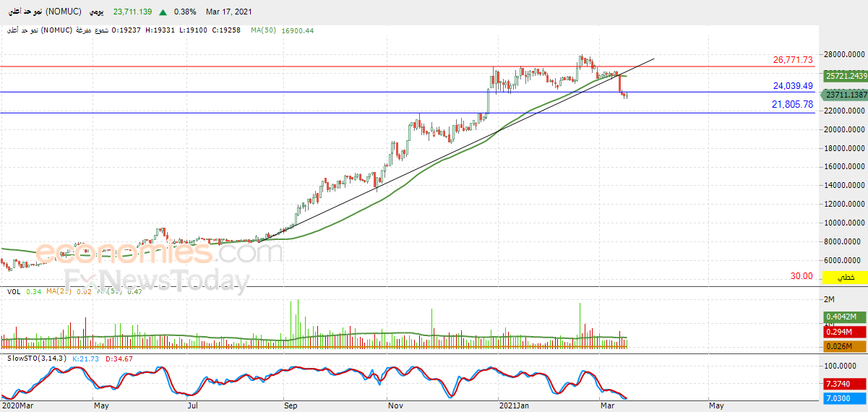Click the MA(50) indicator label
Screen dimensions: 868x412
264,30
